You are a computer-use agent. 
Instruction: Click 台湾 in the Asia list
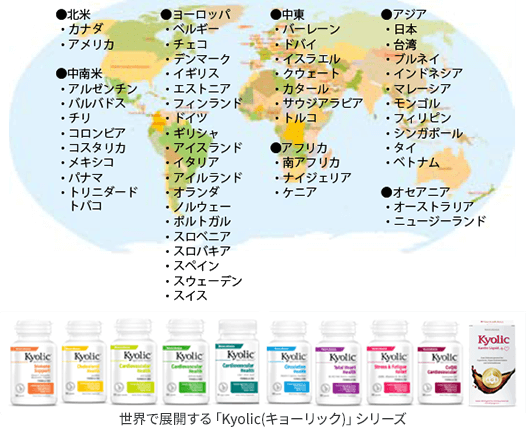[x=405, y=44]
